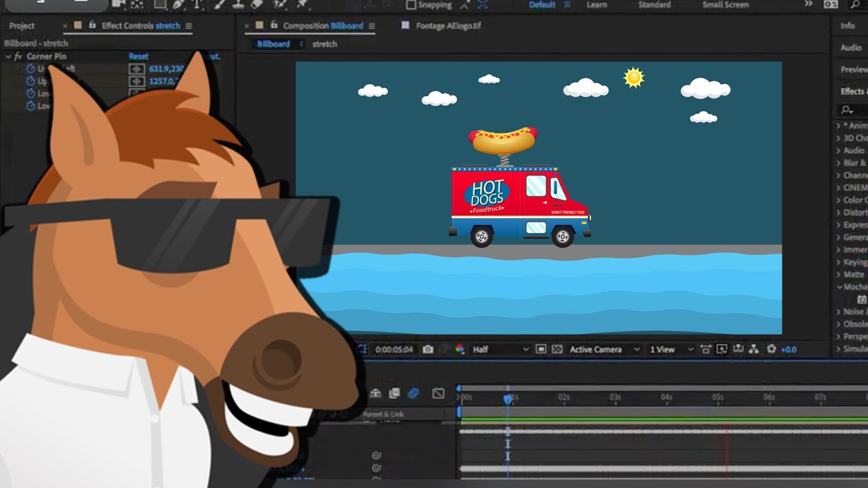Click the stretch breadcrumb in viewer

[325, 44]
